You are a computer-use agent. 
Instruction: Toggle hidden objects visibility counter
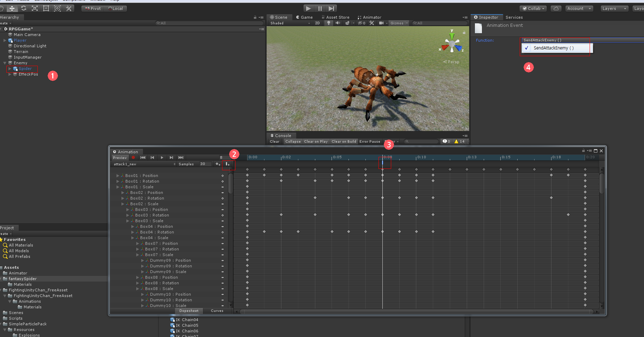[x=362, y=23]
